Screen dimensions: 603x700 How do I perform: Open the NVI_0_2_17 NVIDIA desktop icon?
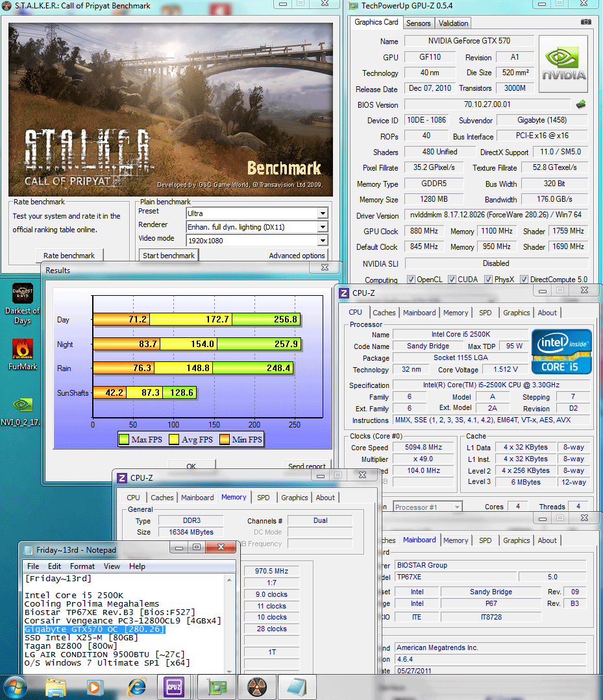coord(21,411)
